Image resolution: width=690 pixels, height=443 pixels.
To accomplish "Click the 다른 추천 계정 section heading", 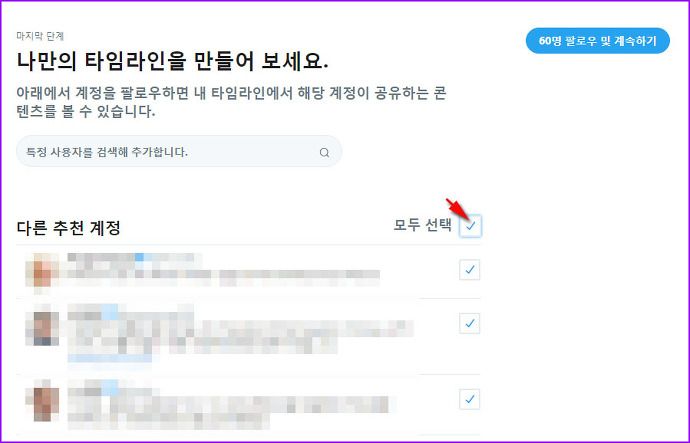I will tap(68, 228).
